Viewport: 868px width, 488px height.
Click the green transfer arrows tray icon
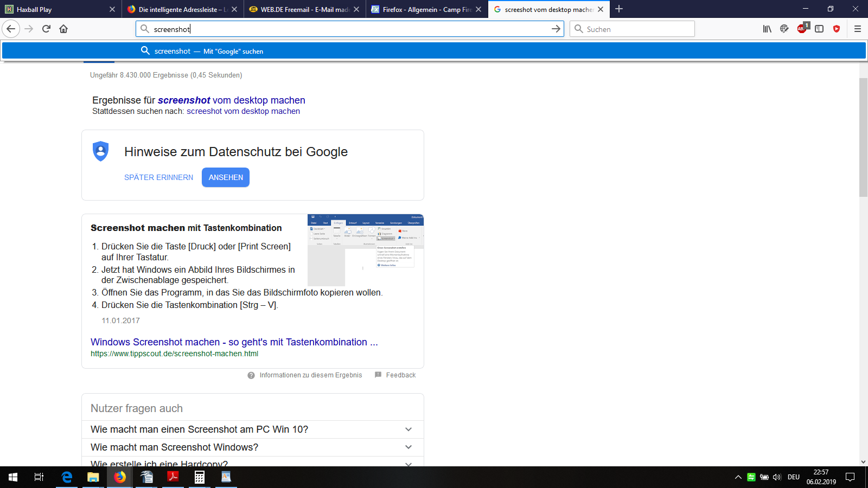(x=751, y=477)
